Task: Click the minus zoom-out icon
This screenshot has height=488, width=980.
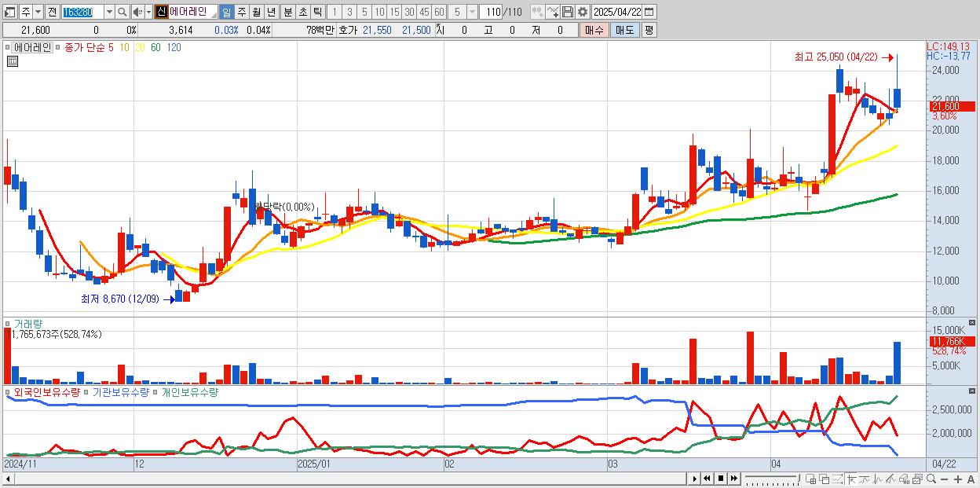Action: point(945,479)
